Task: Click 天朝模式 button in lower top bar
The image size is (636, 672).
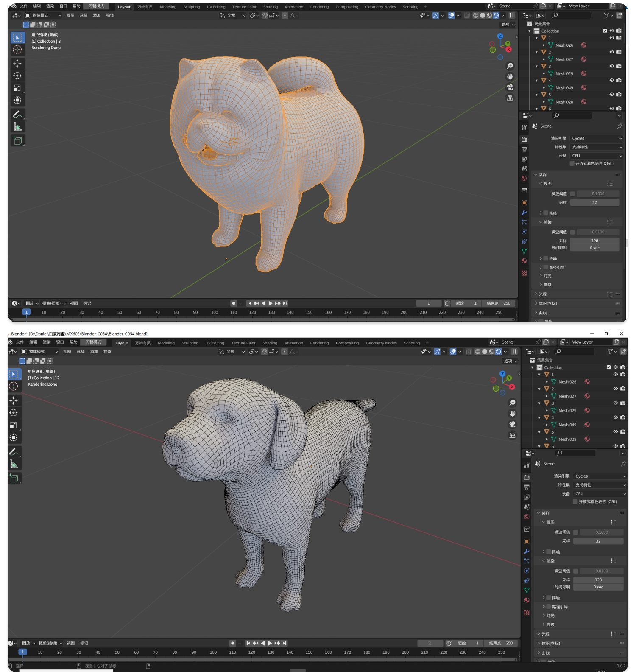Action: 93,342
